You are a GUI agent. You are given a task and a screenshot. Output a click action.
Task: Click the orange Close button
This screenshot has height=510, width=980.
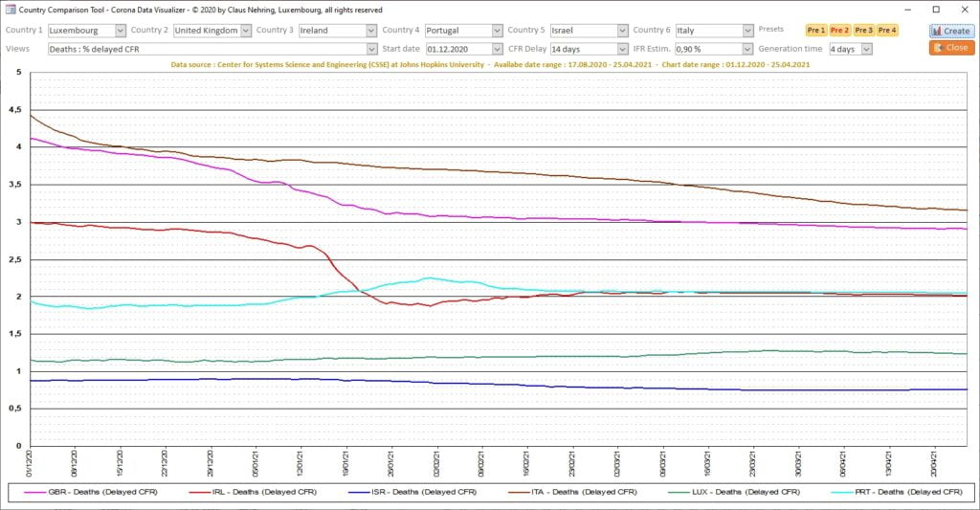pos(950,48)
